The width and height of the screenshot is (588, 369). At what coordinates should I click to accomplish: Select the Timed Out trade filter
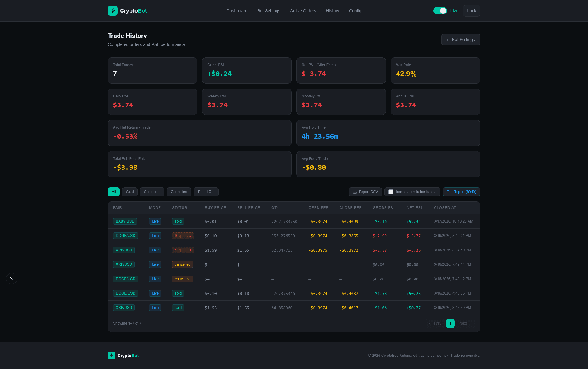coord(206,192)
